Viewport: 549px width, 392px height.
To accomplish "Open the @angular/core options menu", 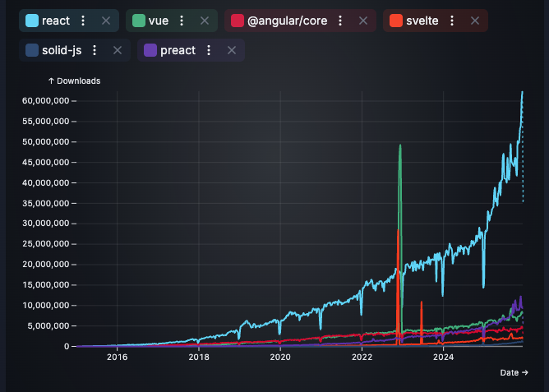I will 340,21.
